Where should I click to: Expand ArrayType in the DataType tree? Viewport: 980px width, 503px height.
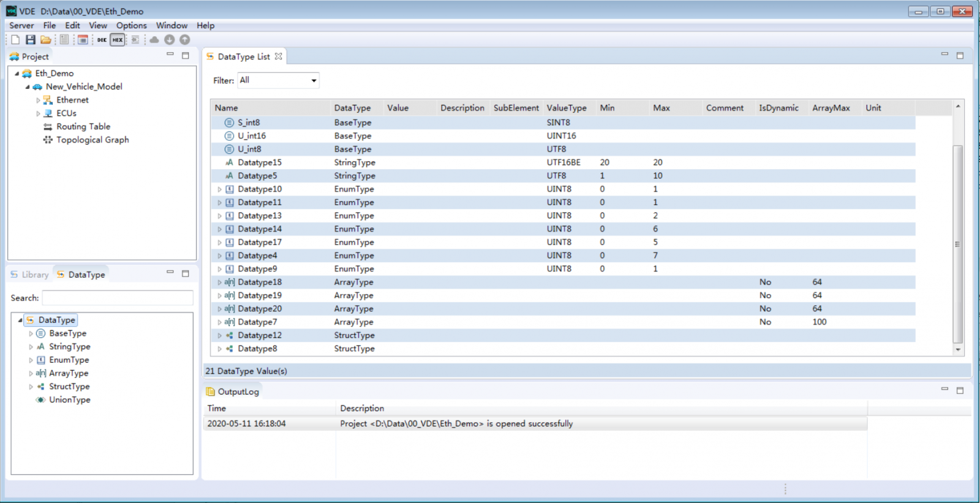[x=31, y=374]
